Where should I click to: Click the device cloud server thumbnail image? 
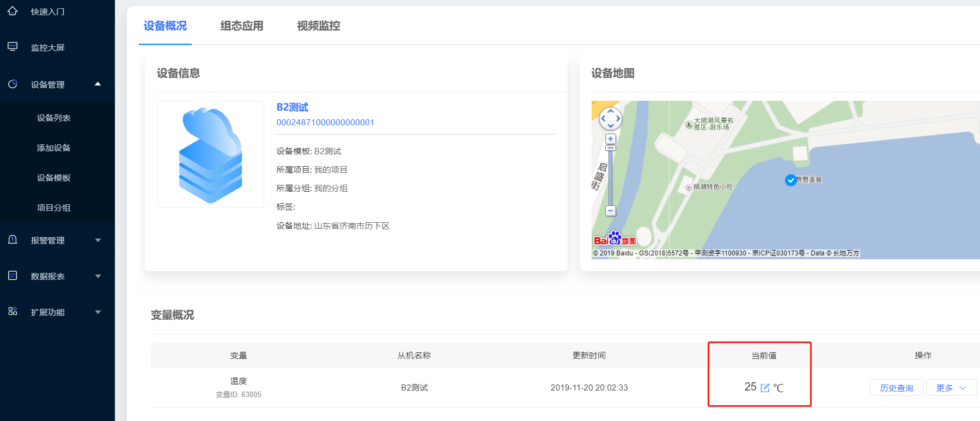click(210, 155)
